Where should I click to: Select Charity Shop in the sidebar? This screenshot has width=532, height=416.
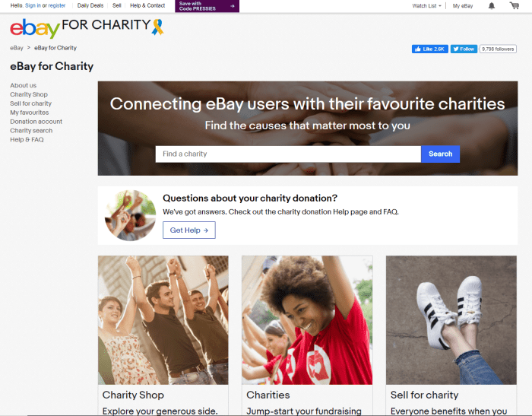(29, 94)
